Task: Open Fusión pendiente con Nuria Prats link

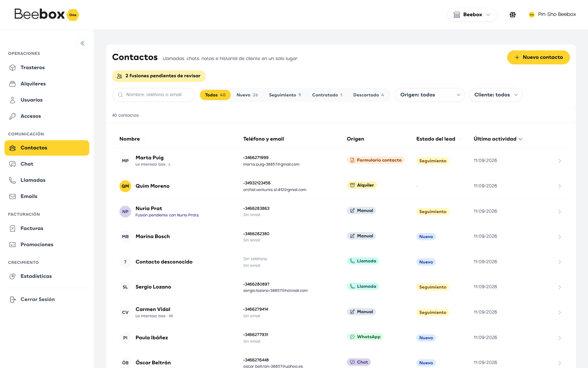Action: click(x=167, y=215)
